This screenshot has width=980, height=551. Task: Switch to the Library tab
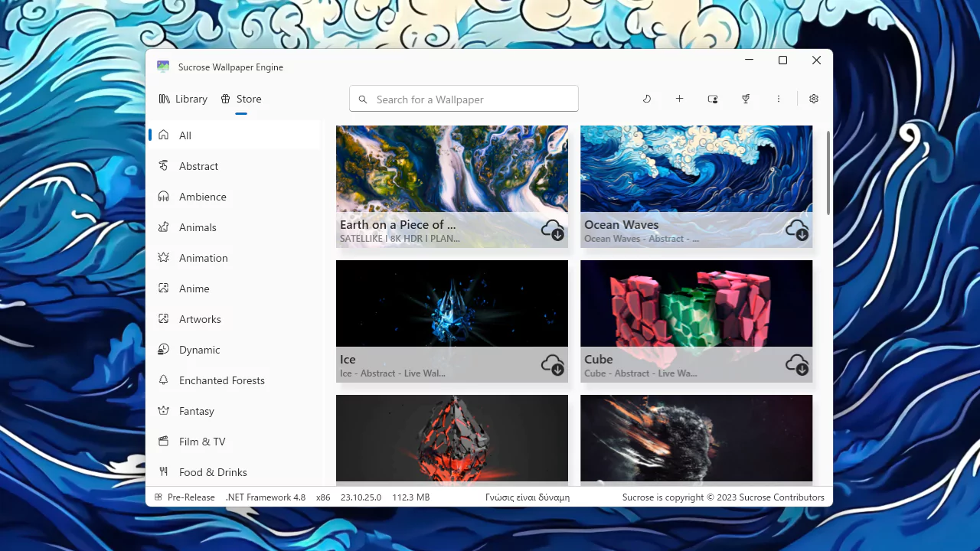point(183,99)
